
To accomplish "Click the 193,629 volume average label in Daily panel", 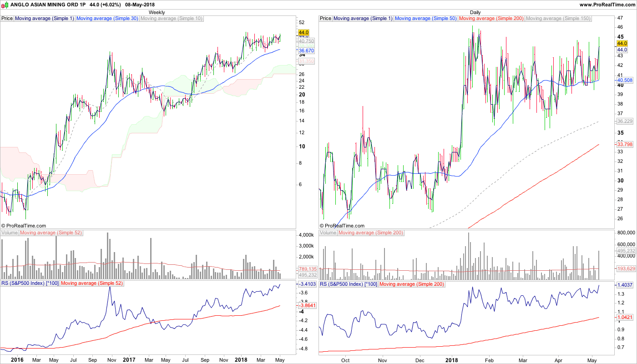I will point(626,269).
